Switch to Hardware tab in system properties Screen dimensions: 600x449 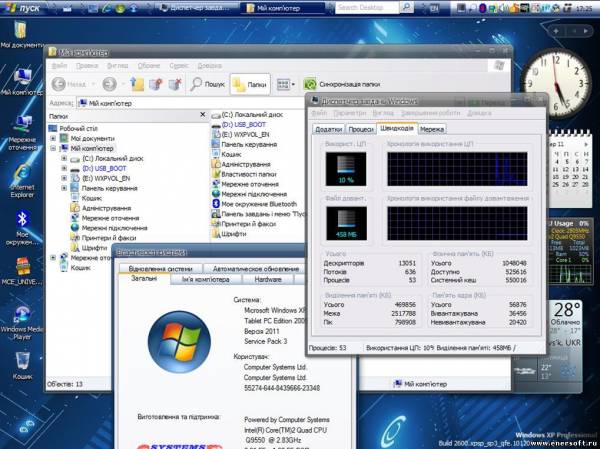tap(268, 280)
